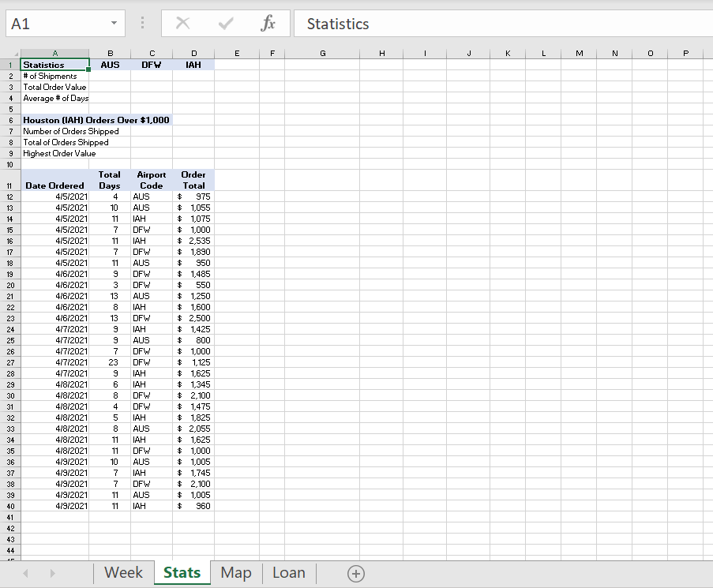Viewport: 713px width, 588px height.
Task: Click the Stats tab label
Action: [x=182, y=573]
